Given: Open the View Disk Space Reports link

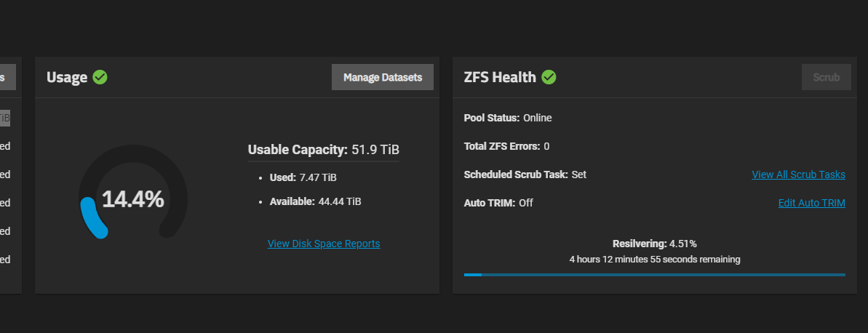Looking at the screenshot, I should (x=324, y=244).
